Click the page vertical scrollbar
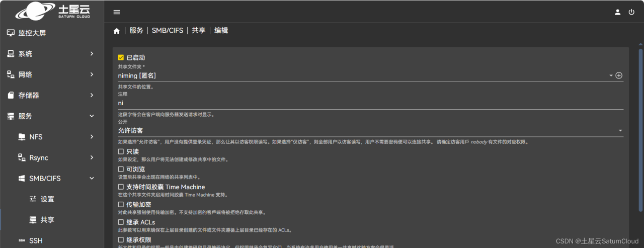This screenshot has width=644, height=248. pos(640,130)
